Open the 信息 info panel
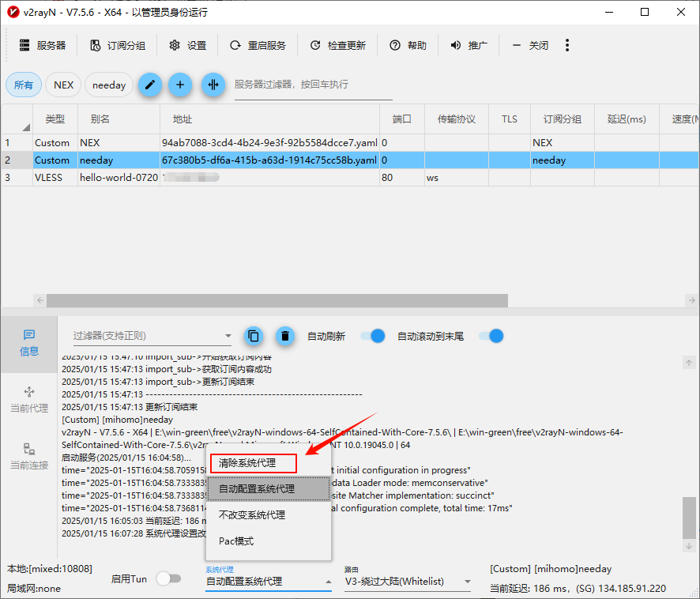Viewport: 700px width, 599px height. pyautogui.click(x=29, y=343)
